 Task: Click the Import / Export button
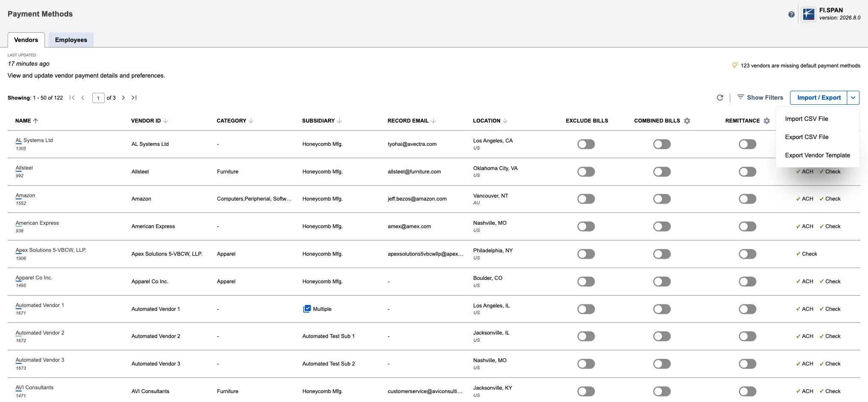[819, 98]
